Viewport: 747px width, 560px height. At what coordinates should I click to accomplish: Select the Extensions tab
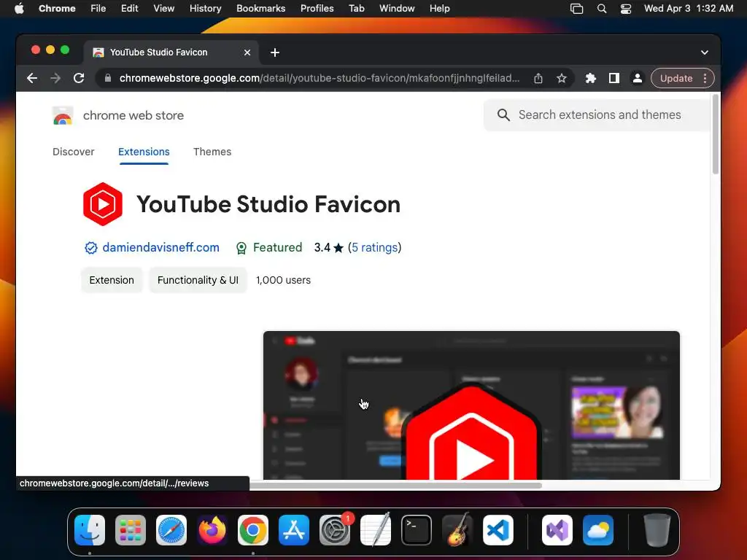(144, 152)
